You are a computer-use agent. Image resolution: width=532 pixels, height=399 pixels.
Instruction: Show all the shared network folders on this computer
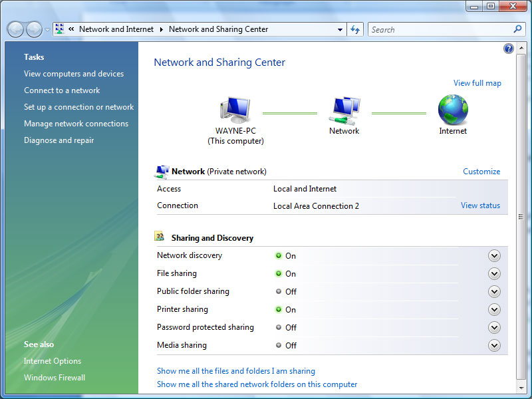[257, 384]
